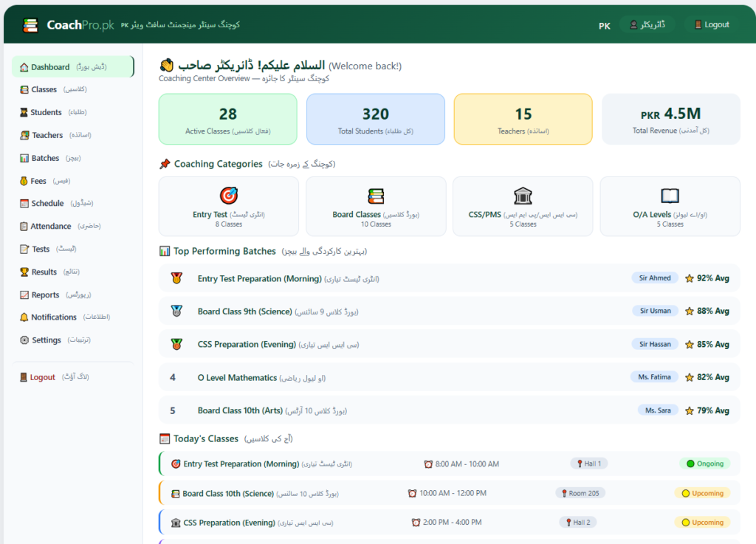756x544 pixels.
Task: Click the alarm clock icon beside 8:00 AM - 10:00 AM
Action: [428, 464]
